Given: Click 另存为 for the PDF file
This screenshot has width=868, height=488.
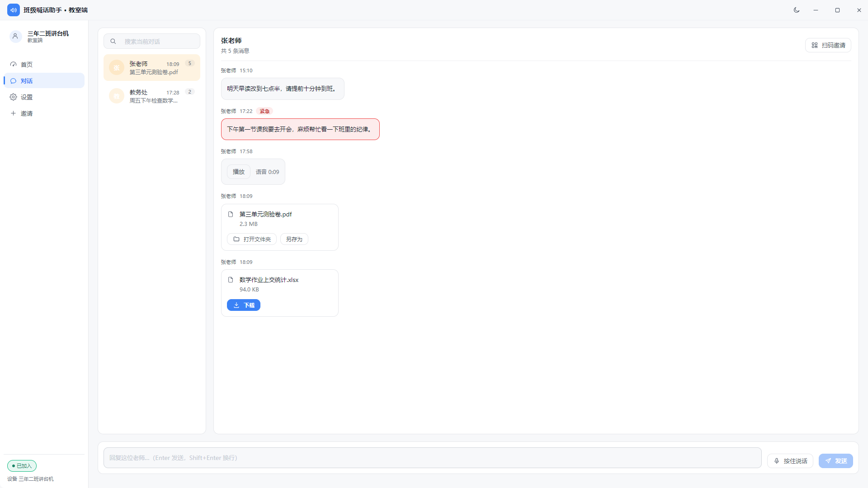Looking at the screenshot, I should (x=294, y=239).
